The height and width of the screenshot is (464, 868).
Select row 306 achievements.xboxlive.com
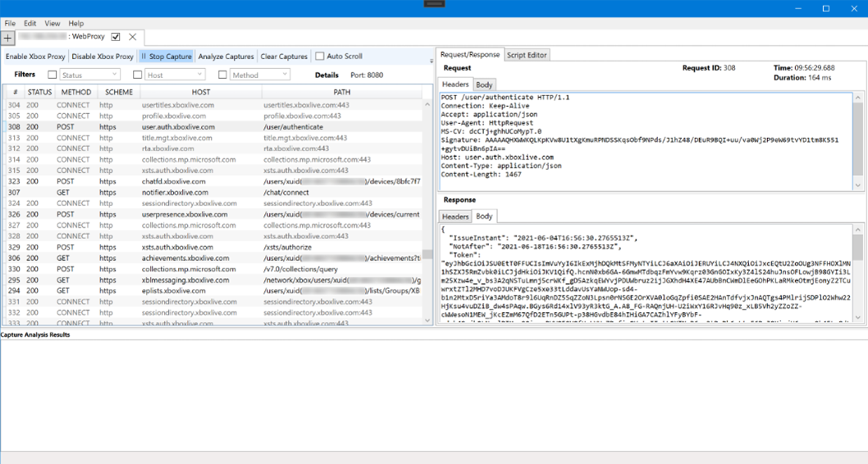[x=213, y=258]
